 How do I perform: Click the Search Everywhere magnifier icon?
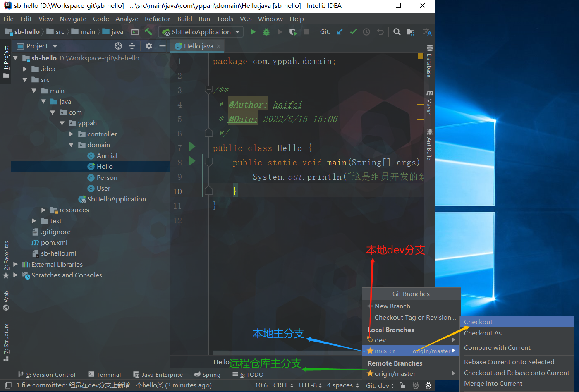click(x=397, y=32)
